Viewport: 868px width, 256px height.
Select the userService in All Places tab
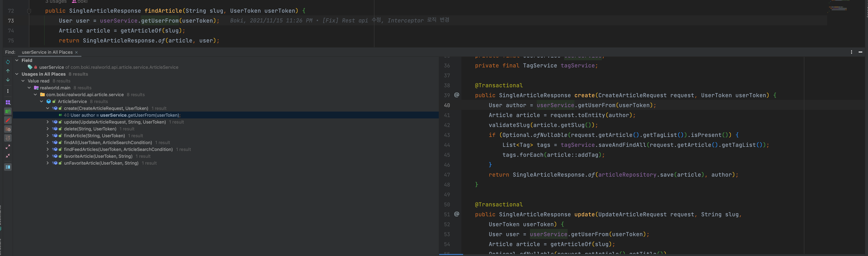[x=47, y=52]
